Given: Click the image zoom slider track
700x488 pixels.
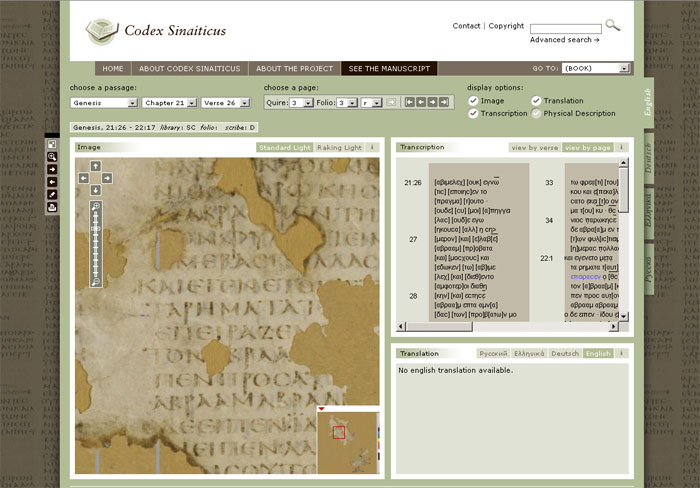Looking at the screenshot, I should (96, 245).
